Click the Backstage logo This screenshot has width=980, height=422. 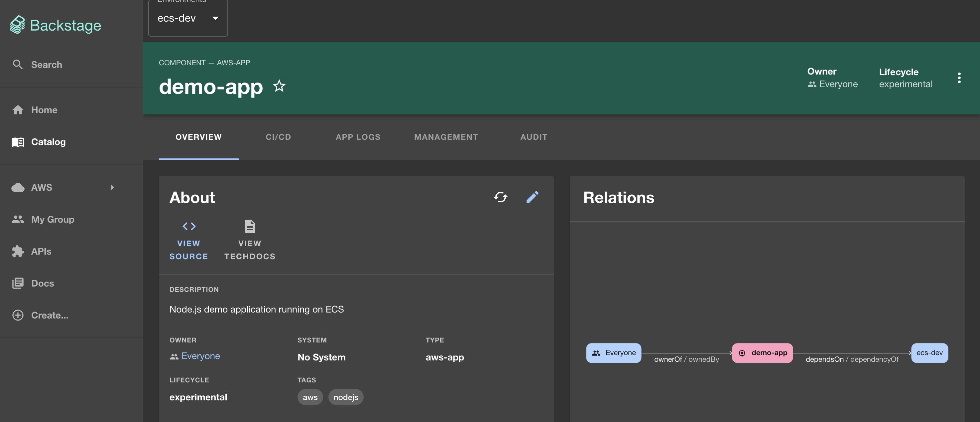[x=56, y=25]
